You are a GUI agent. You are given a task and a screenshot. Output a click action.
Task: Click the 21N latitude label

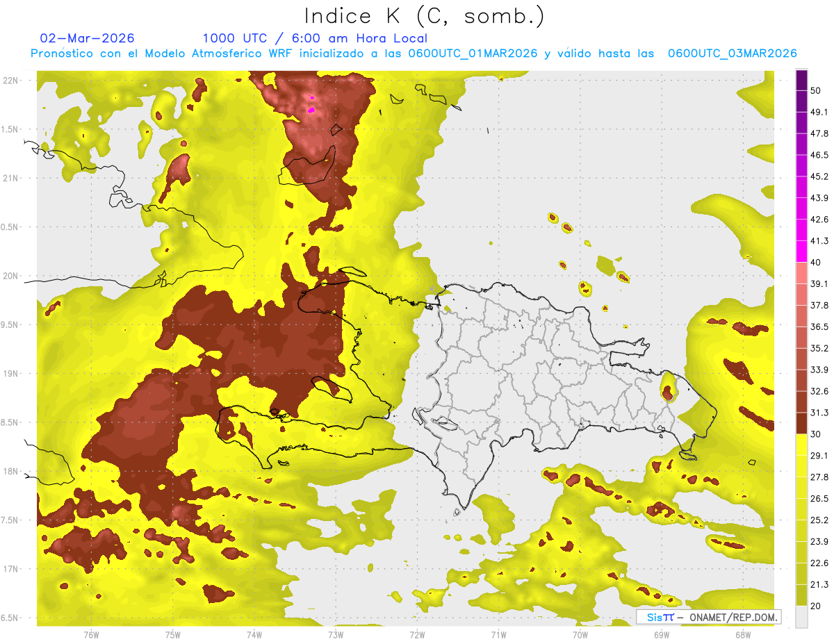12,178
